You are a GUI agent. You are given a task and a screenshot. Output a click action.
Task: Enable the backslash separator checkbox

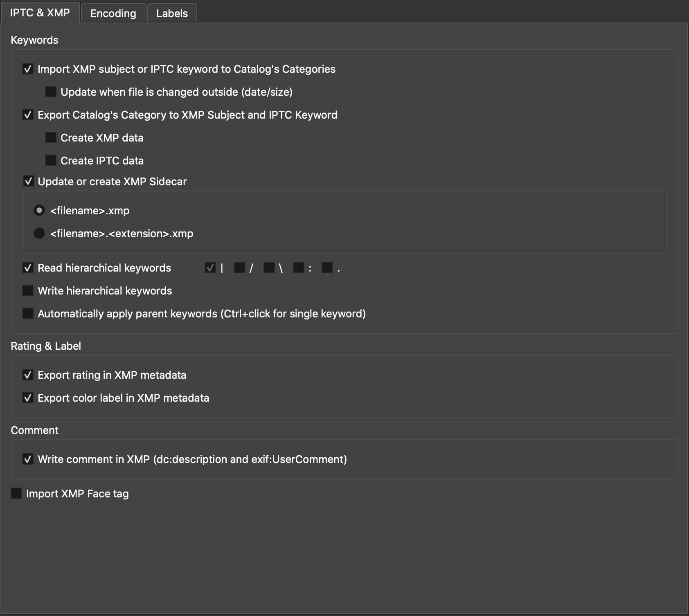269,268
